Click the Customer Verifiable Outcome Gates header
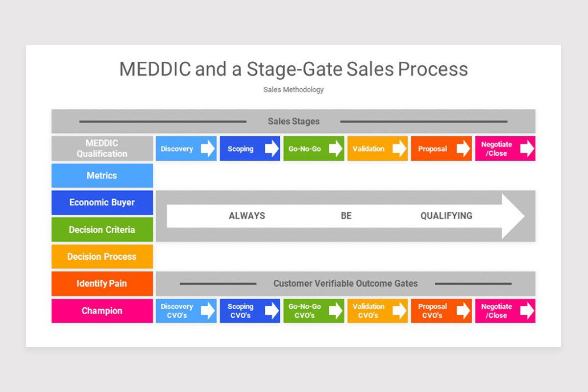The height and width of the screenshot is (392, 588). (x=345, y=284)
